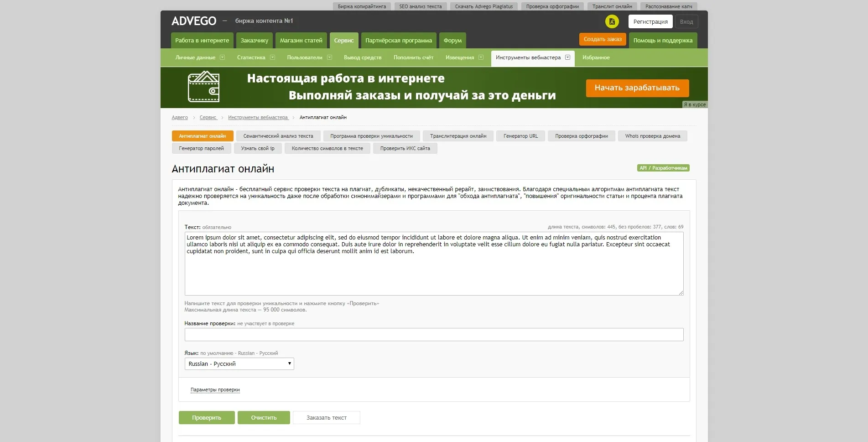Expand the Личные данные dropdown arrow
This screenshot has height=442, width=868.
click(x=222, y=57)
